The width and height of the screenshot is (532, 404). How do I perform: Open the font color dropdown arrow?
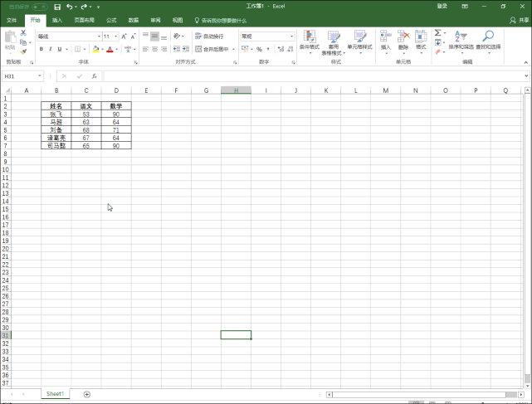(x=116, y=49)
